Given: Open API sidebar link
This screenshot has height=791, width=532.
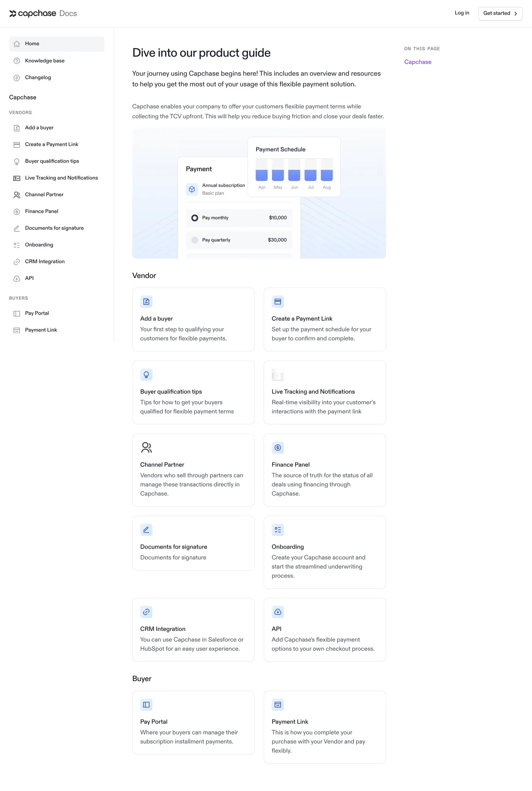Looking at the screenshot, I should coord(57,278).
